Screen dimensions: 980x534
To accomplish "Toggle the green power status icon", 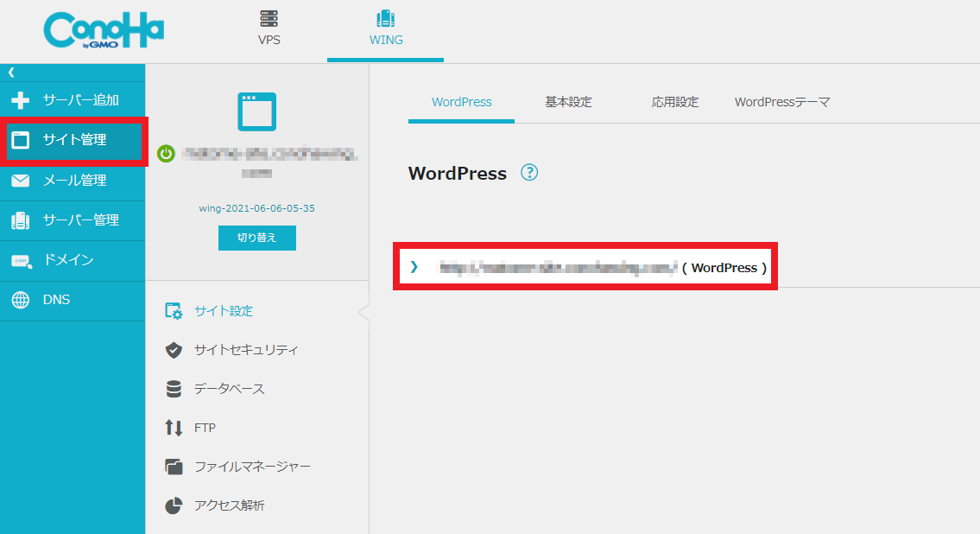I will tap(167, 153).
